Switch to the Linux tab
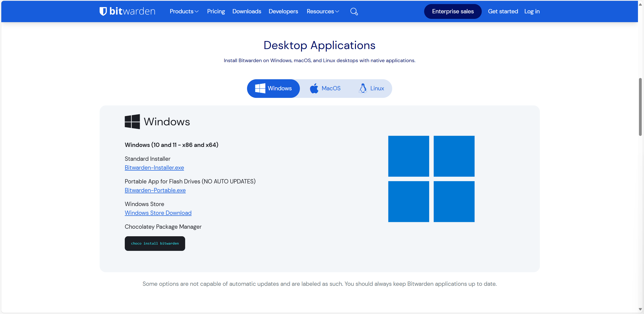Viewport: 644px width, 314px height. 371,88
